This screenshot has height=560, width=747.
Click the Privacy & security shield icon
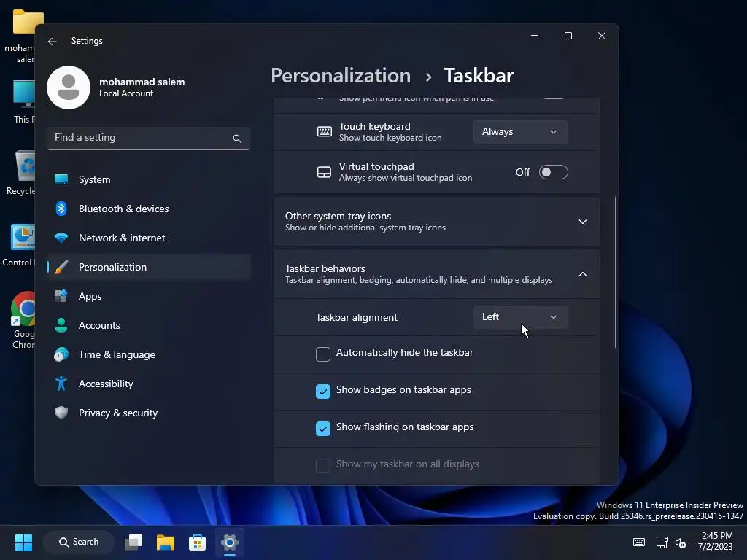pyautogui.click(x=61, y=413)
